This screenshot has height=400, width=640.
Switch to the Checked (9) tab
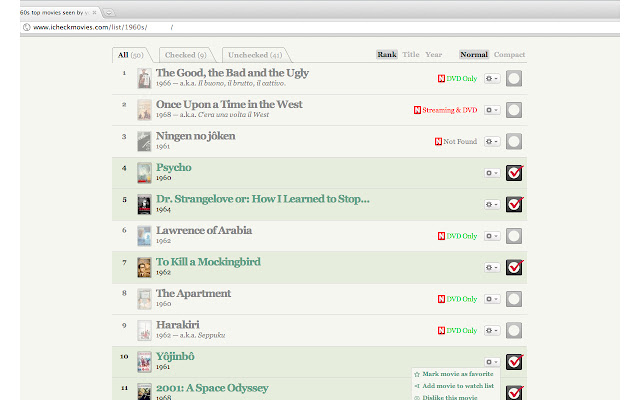(x=186, y=55)
